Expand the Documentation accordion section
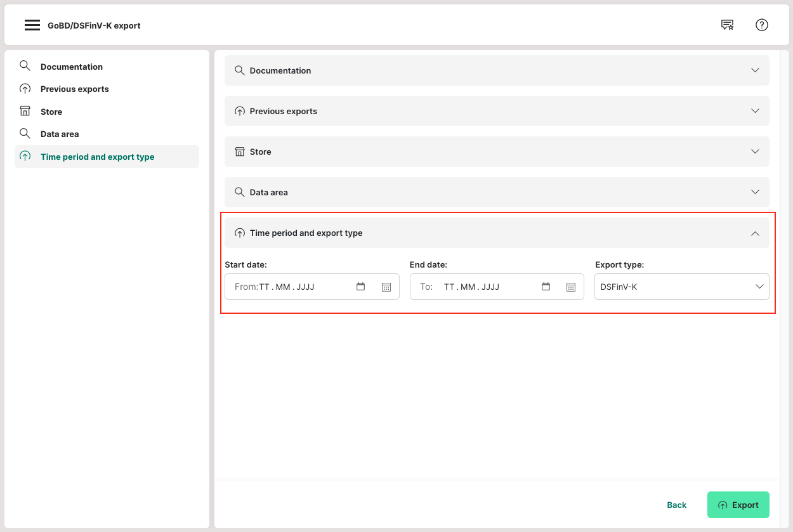Viewport: 793px width, 532px height. 496,70
